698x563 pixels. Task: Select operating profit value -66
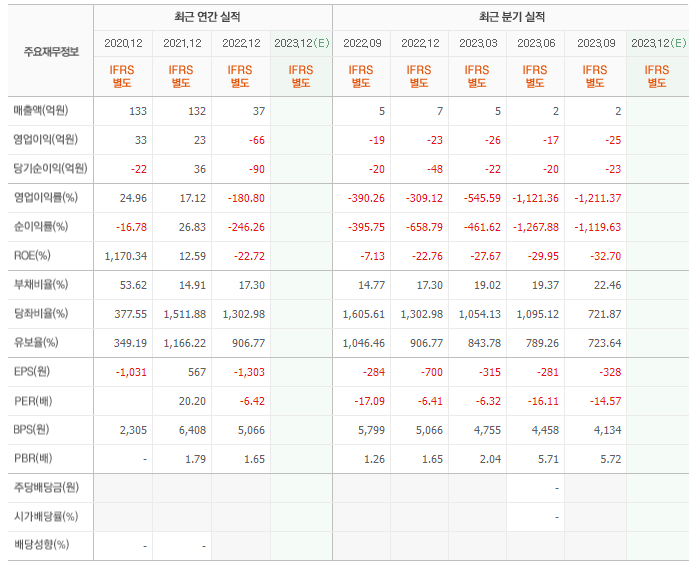tap(256, 140)
